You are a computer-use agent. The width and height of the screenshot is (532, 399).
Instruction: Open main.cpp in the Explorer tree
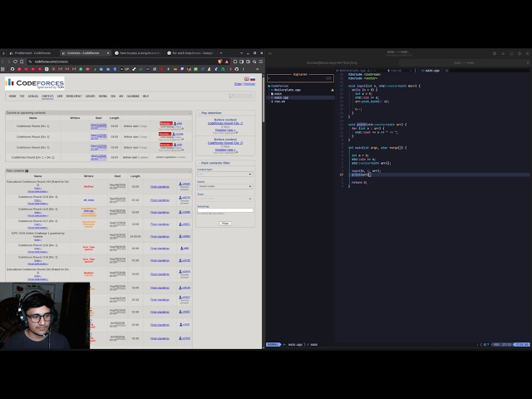[x=281, y=97]
